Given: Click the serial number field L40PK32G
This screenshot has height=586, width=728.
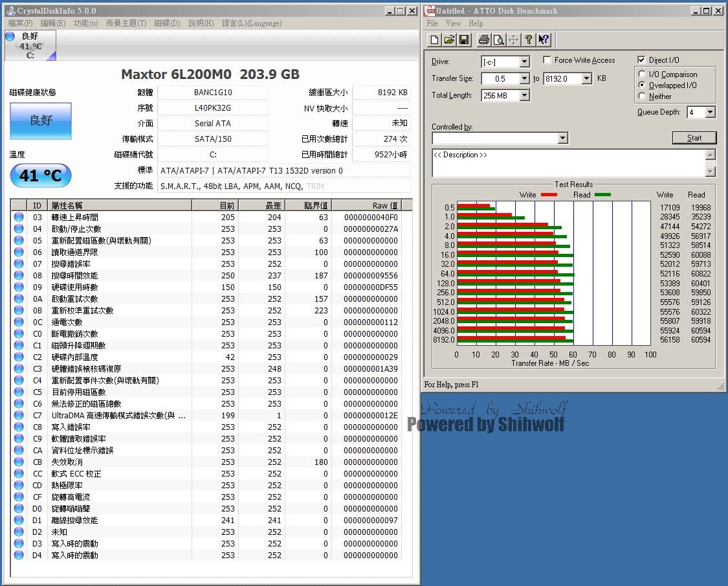Looking at the screenshot, I should coord(213,108).
